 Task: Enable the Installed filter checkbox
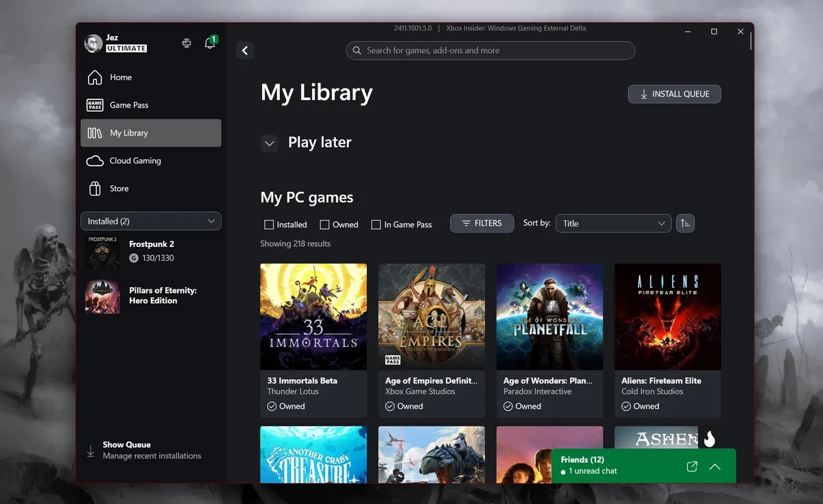pos(269,224)
